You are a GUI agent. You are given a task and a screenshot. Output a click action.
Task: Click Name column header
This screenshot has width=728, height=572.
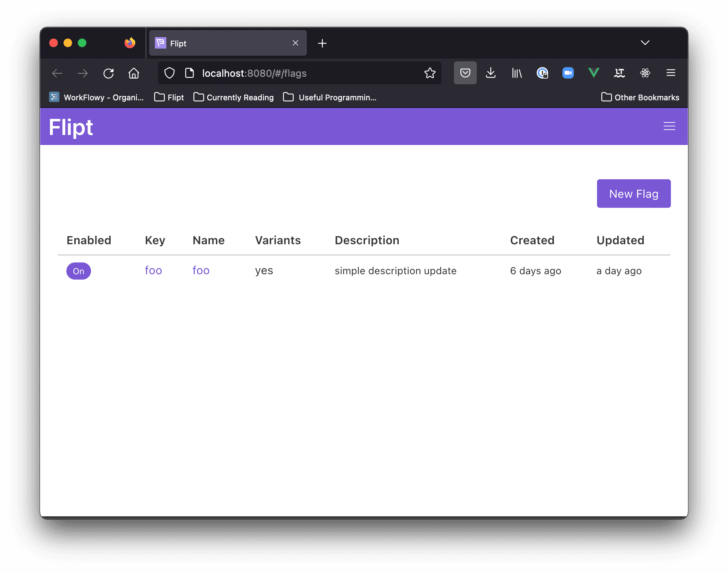[208, 240]
